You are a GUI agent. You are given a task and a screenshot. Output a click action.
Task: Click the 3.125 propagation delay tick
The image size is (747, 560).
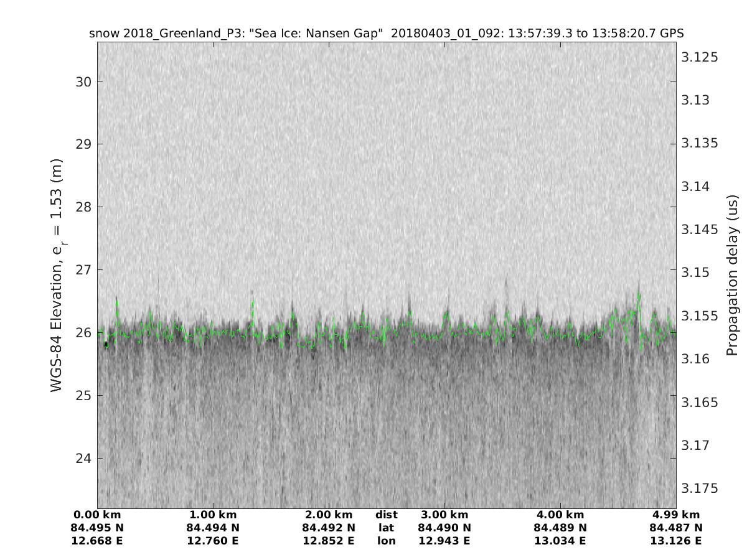click(x=700, y=57)
